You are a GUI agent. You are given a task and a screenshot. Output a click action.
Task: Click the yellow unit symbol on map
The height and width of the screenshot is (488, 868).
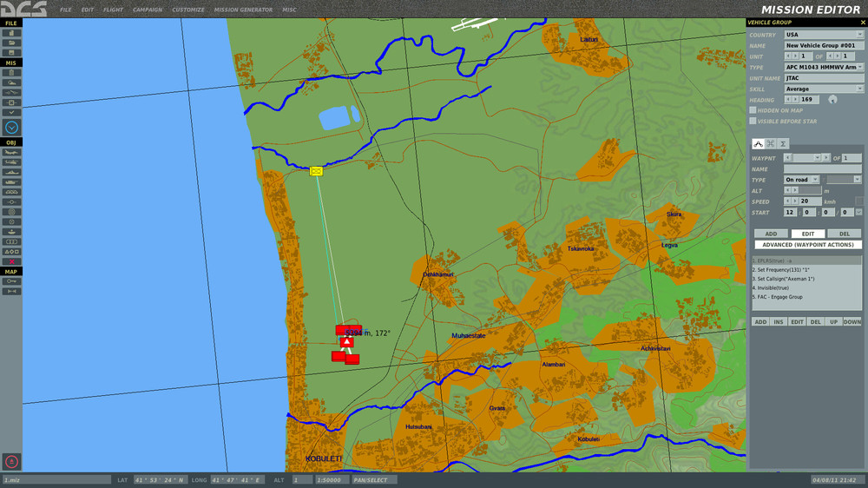[316, 171]
